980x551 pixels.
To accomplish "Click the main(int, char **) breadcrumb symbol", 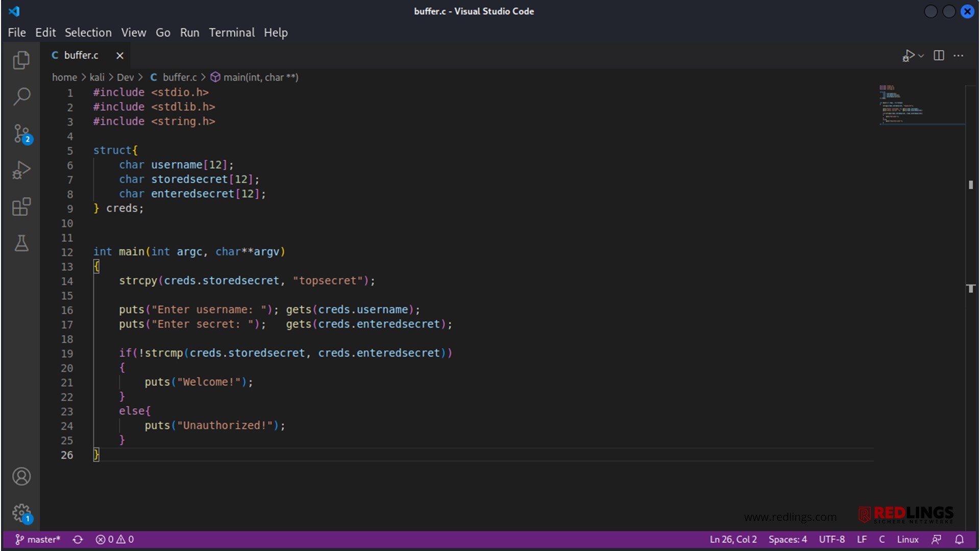I will [255, 78].
